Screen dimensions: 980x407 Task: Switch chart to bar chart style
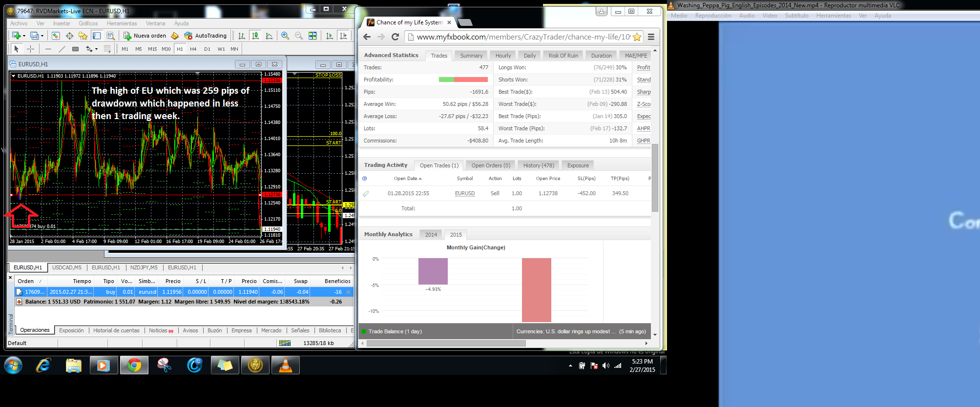click(242, 36)
